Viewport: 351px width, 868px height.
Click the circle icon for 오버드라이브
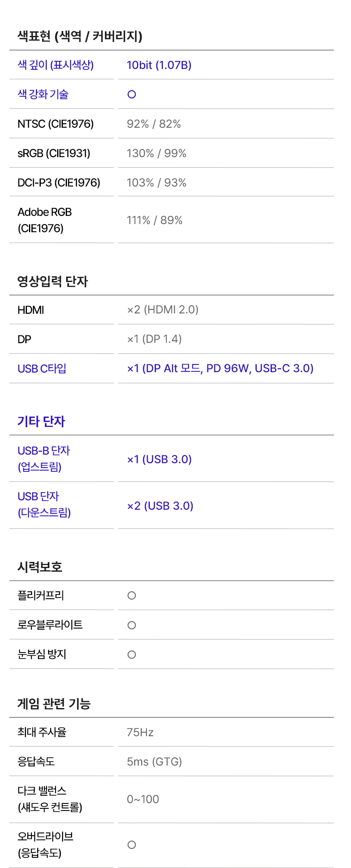coord(131,845)
